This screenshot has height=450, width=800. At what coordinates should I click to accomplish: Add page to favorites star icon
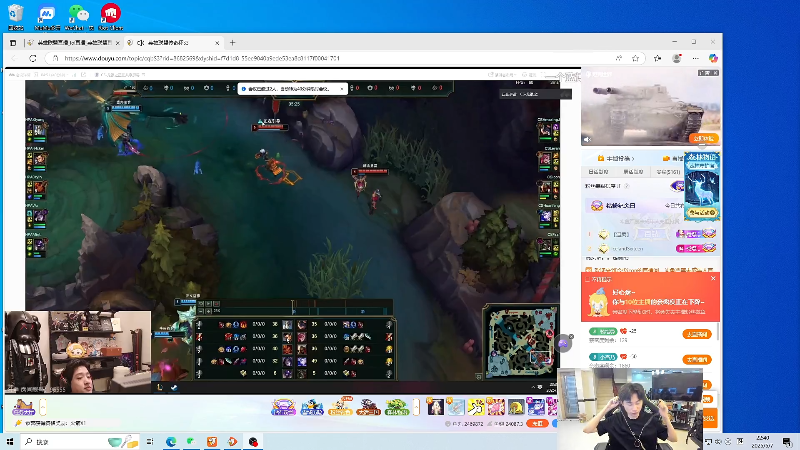coord(636,58)
